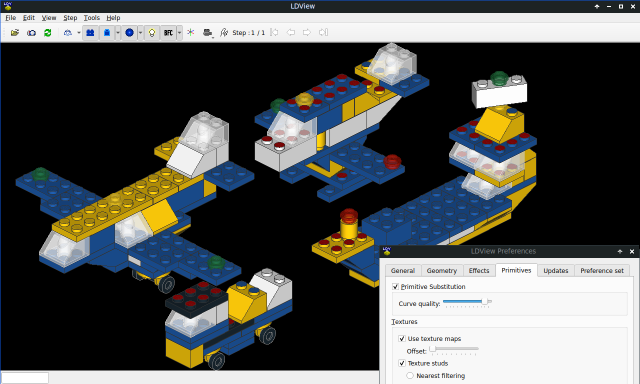
Task: Click the print model icon
Action: (207, 33)
